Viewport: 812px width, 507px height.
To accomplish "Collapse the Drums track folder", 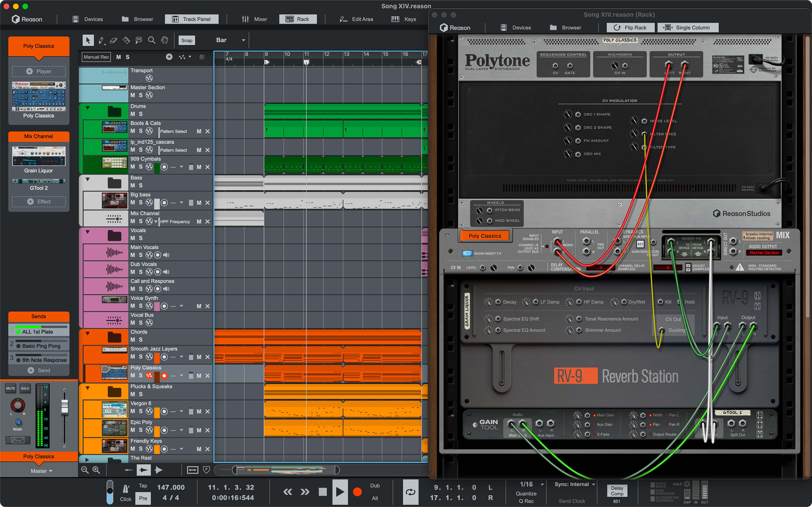I will [88, 108].
